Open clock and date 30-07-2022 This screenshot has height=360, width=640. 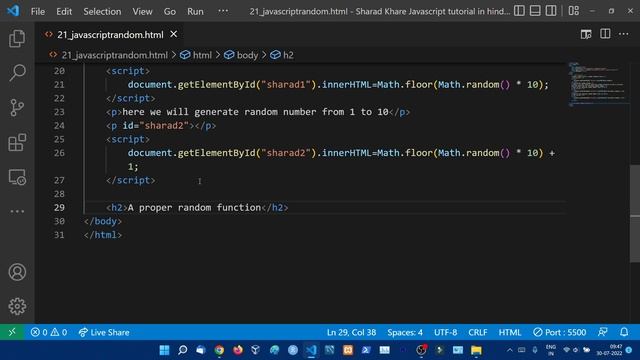610,350
